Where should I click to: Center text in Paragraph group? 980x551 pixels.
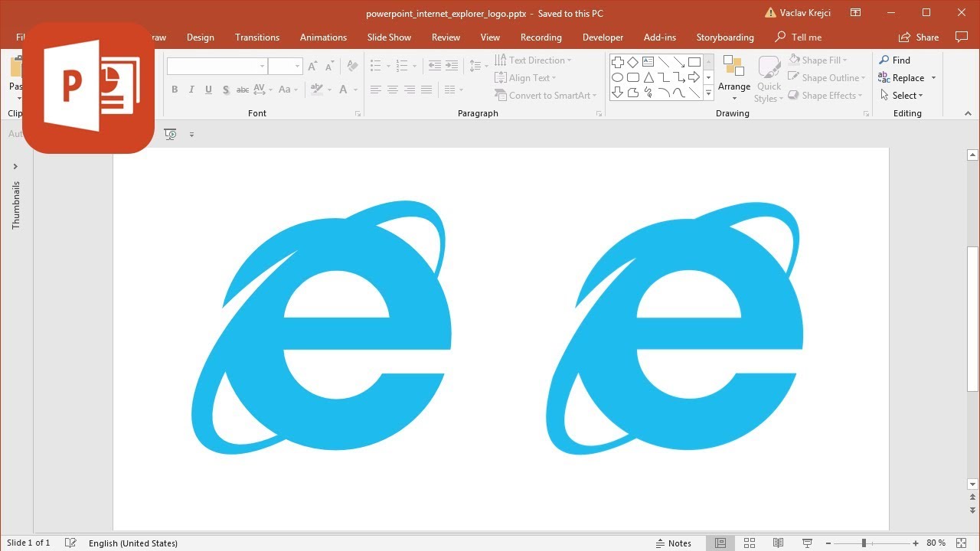[392, 90]
